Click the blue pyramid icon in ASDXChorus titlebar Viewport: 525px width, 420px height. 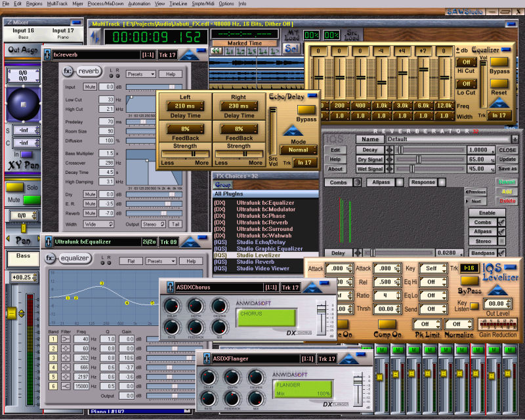[x=312, y=287]
